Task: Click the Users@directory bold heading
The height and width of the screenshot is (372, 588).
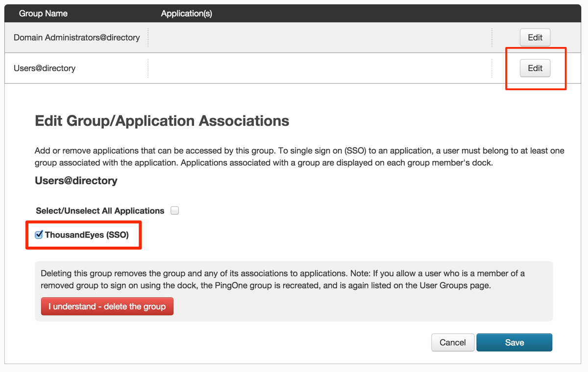Action: [x=76, y=181]
